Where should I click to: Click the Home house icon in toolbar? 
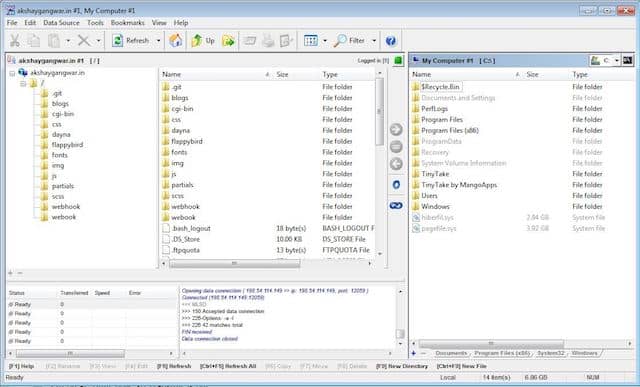[176, 40]
